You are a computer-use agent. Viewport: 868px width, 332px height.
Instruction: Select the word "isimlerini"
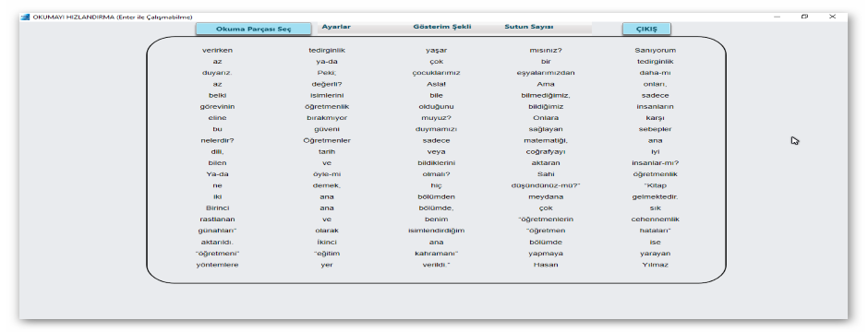327,96
